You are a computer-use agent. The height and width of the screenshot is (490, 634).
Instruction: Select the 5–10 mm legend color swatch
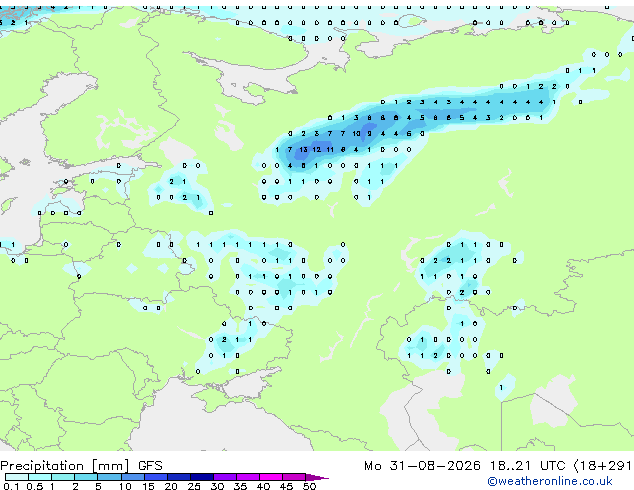pyautogui.click(x=110, y=477)
